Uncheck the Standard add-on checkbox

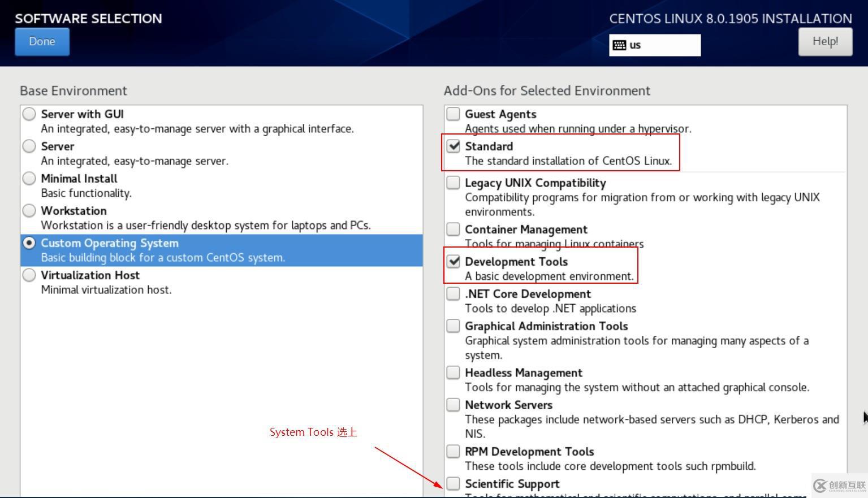coord(453,146)
